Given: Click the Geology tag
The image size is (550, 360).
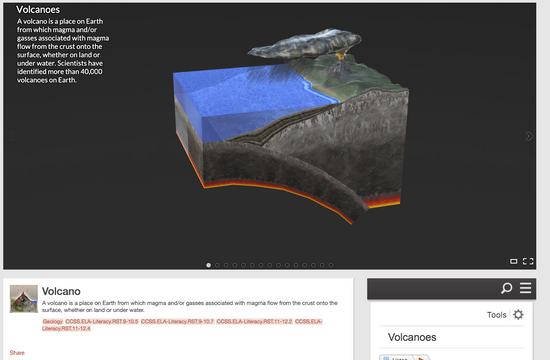Looking at the screenshot, I should coord(53,321).
